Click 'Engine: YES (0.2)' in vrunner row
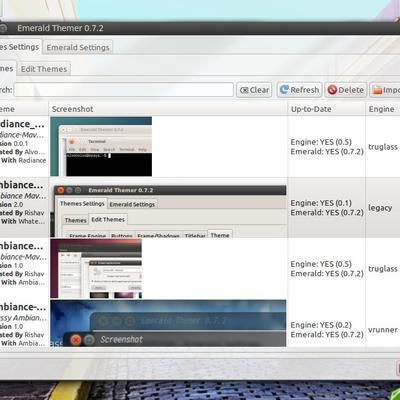This screenshot has height=400, width=400. [321, 325]
